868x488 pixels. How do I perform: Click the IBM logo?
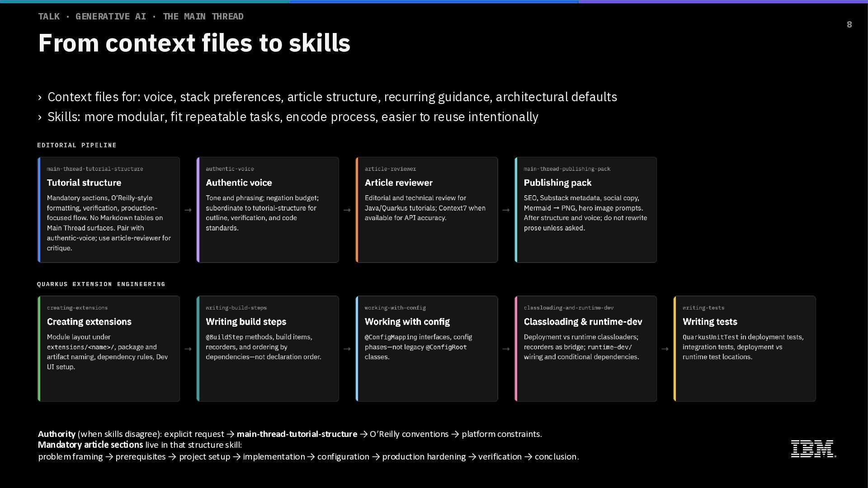point(813,449)
